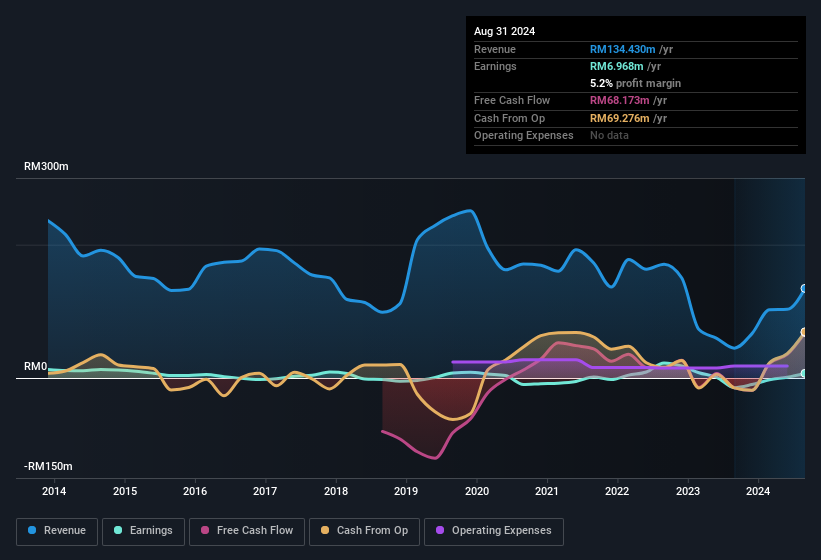
Task: Click the 2017 x-axis label
Action: point(265,491)
